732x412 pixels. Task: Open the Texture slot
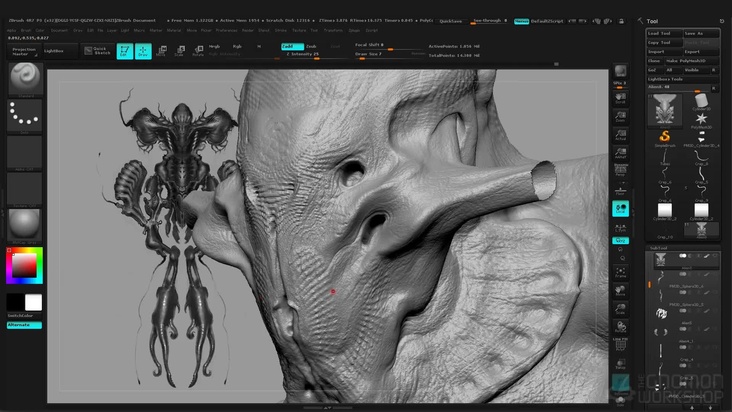click(x=24, y=189)
